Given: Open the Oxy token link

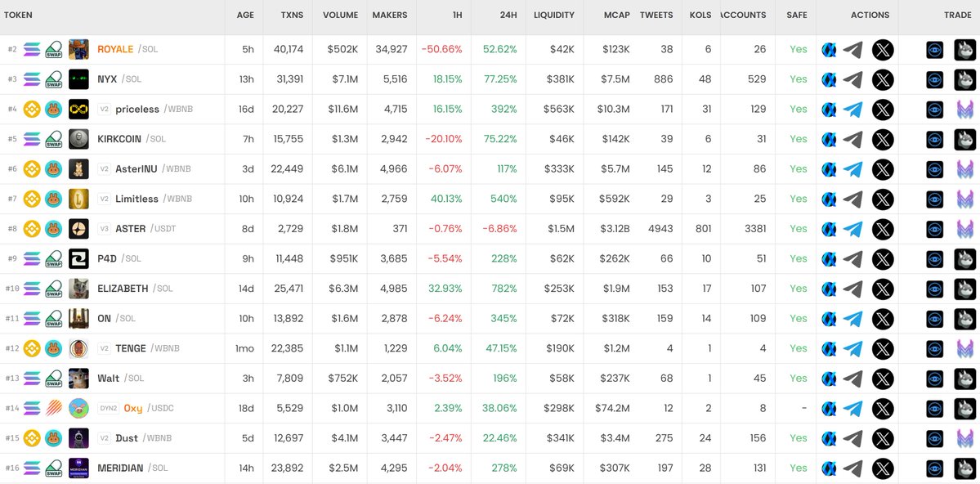Looking at the screenshot, I should (132, 409).
